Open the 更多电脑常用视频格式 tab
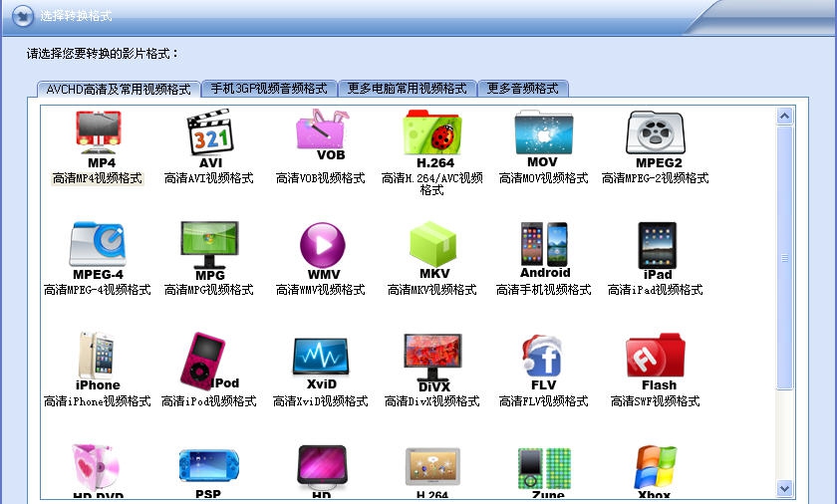Screen dimensions: 837x504 407,88
